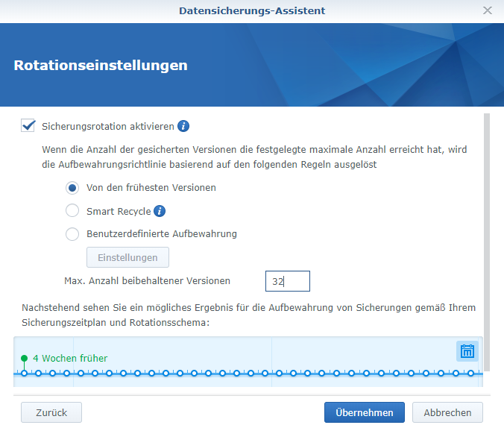
Task: Uncheck the Sicherungsrotation aktivieren checkbox
Action: point(28,126)
